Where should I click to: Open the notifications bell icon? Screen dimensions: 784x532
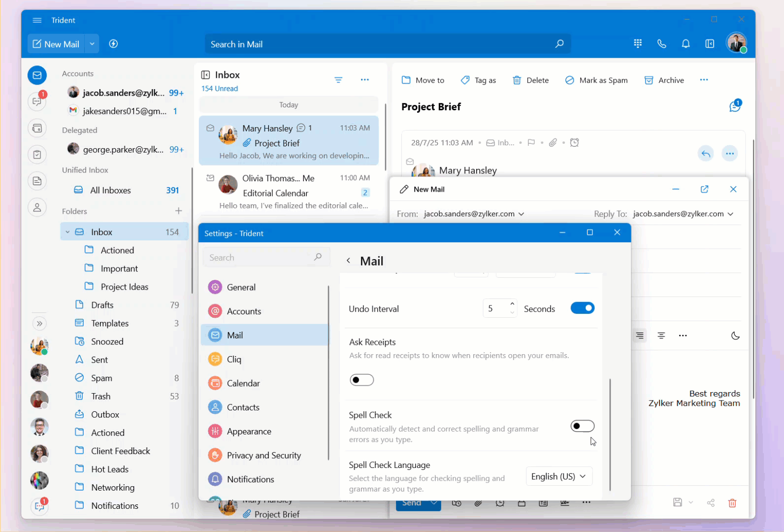(x=686, y=44)
